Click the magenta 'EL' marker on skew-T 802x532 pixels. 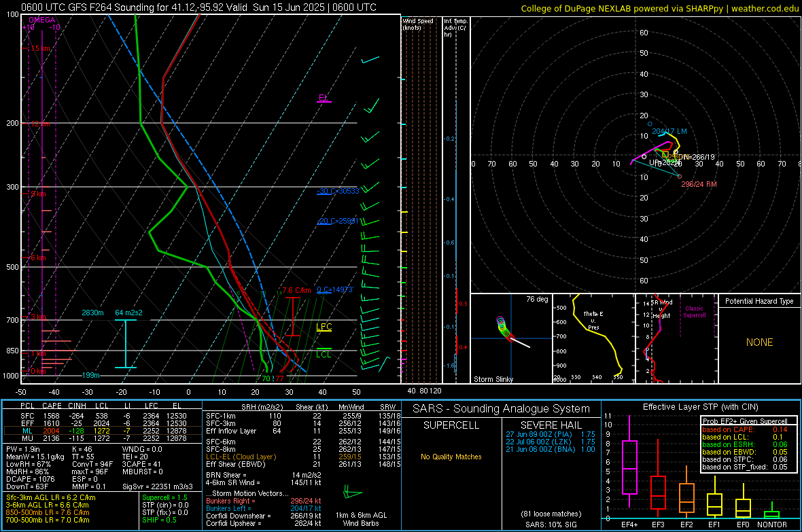coord(324,97)
